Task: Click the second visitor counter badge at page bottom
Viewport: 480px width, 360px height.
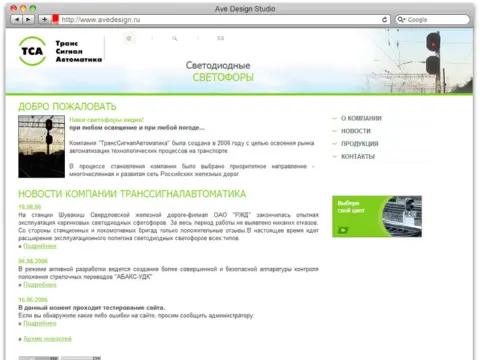Action: click(x=81, y=358)
